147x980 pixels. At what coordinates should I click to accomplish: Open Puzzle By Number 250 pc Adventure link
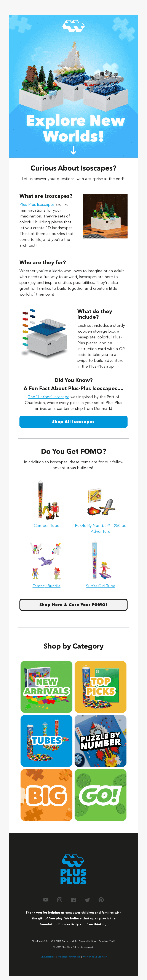pyautogui.click(x=100, y=528)
